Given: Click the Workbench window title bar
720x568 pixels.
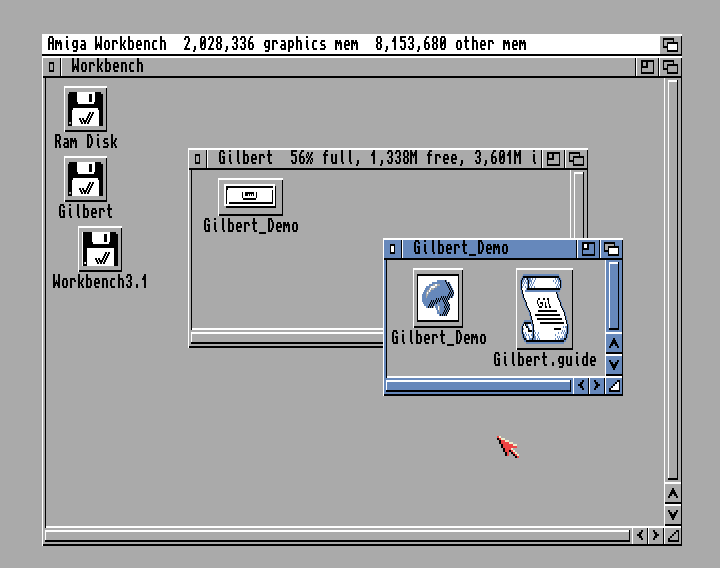Looking at the screenshot, I should (347, 67).
